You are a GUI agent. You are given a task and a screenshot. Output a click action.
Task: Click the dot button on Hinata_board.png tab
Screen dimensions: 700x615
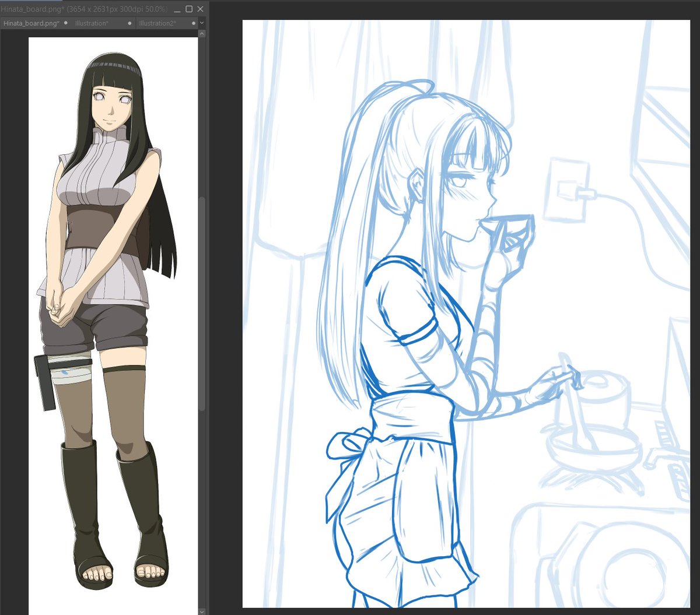point(66,23)
